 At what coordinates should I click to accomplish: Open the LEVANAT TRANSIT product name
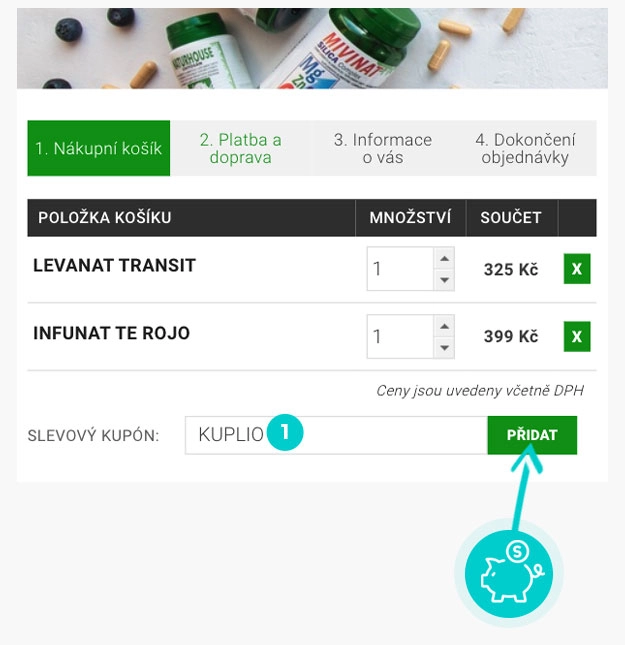[114, 266]
